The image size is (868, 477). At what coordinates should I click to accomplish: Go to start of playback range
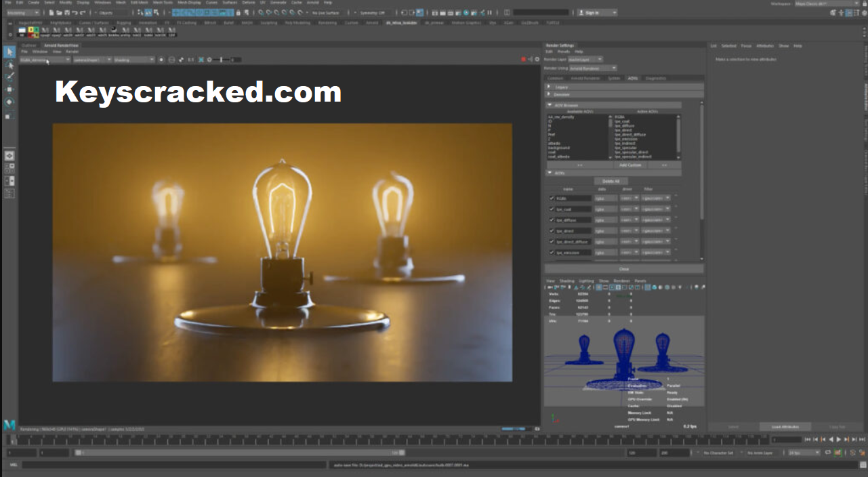point(807,439)
